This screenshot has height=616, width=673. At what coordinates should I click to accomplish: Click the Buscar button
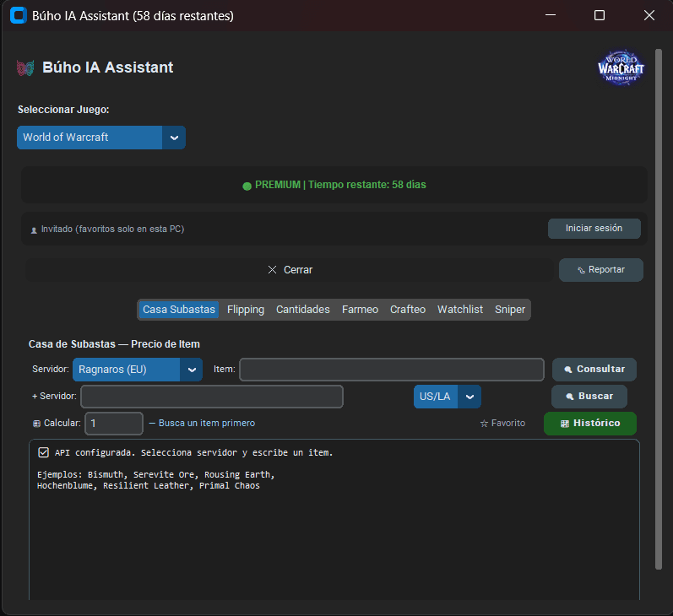pos(589,397)
